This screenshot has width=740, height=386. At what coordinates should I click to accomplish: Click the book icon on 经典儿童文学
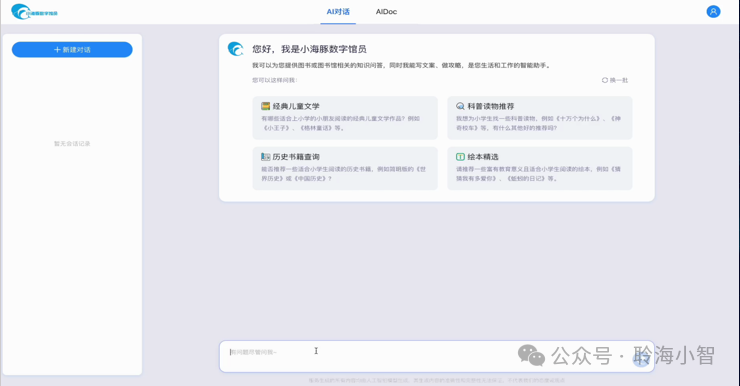pos(266,106)
